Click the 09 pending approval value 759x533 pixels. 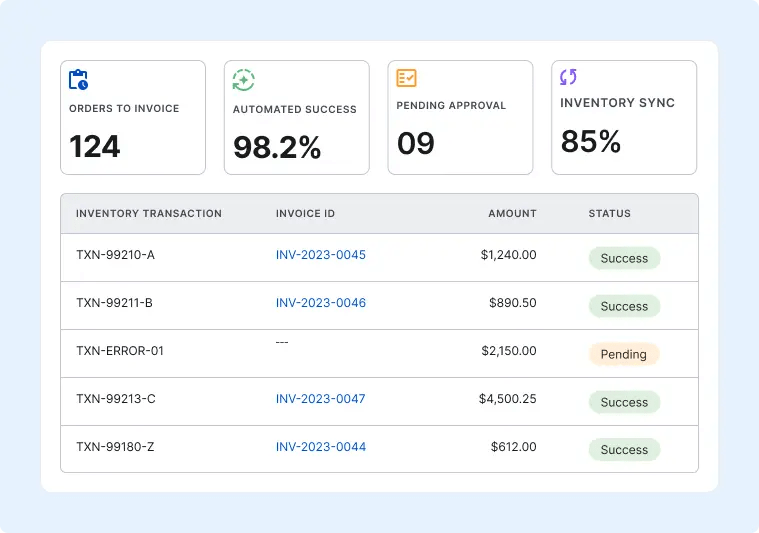coord(416,143)
